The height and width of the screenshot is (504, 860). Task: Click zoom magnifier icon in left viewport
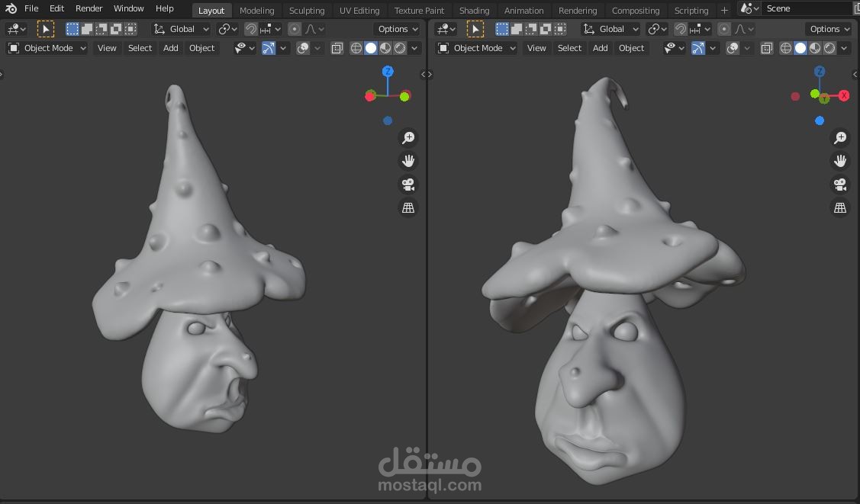pyautogui.click(x=408, y=137)
